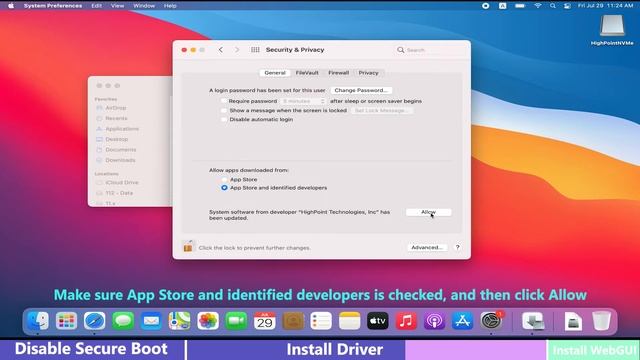Switch to Firewall tab
This screenshot has width=640, height=360.
pyautogui.click(x=338, y=73)
